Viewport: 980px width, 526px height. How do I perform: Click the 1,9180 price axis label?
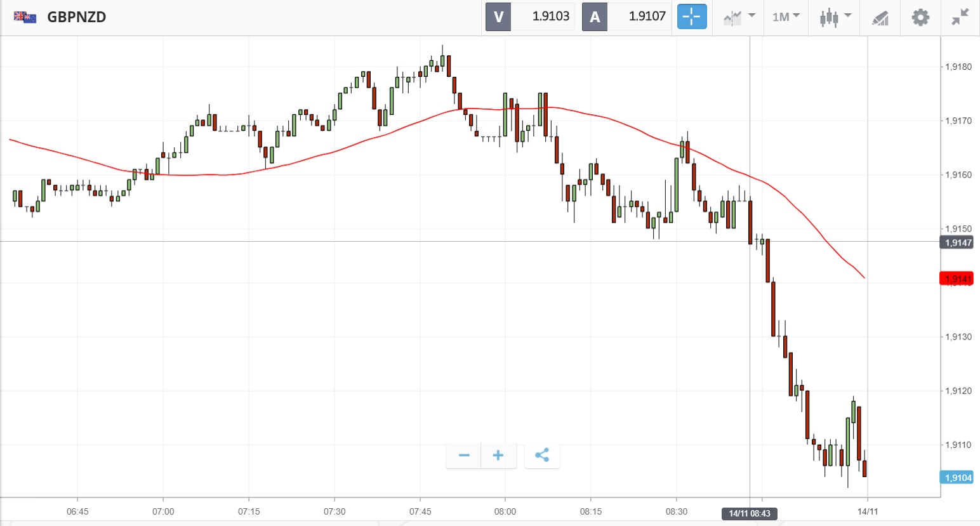(x=958, y=67)
